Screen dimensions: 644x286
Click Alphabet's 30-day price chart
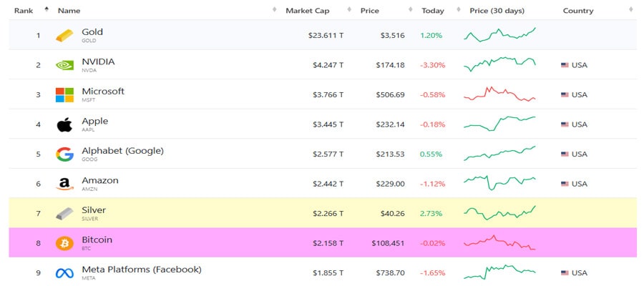pyautogui.click(x=500, y=153)
